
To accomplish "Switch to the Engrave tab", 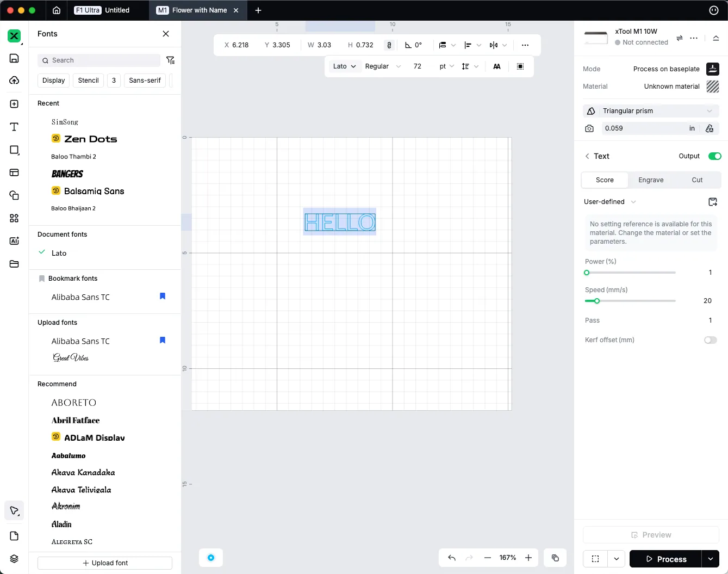I will point(651,180).
